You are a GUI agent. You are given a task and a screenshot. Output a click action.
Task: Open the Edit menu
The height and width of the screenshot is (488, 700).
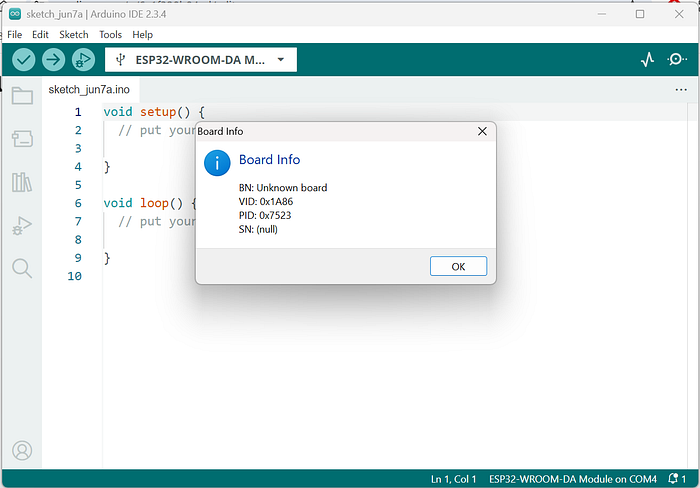tap(40, 34)
